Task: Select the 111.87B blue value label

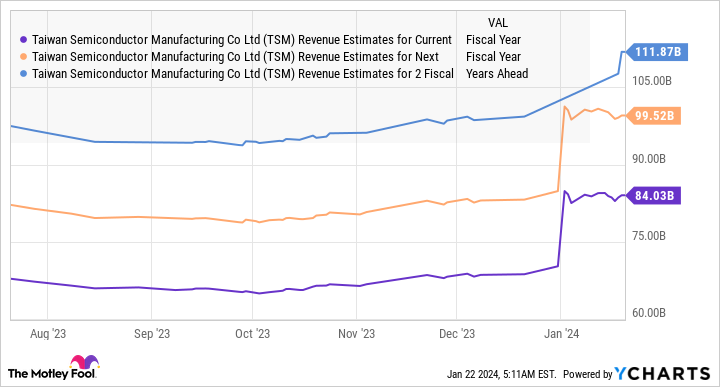Action: [657, 52]
